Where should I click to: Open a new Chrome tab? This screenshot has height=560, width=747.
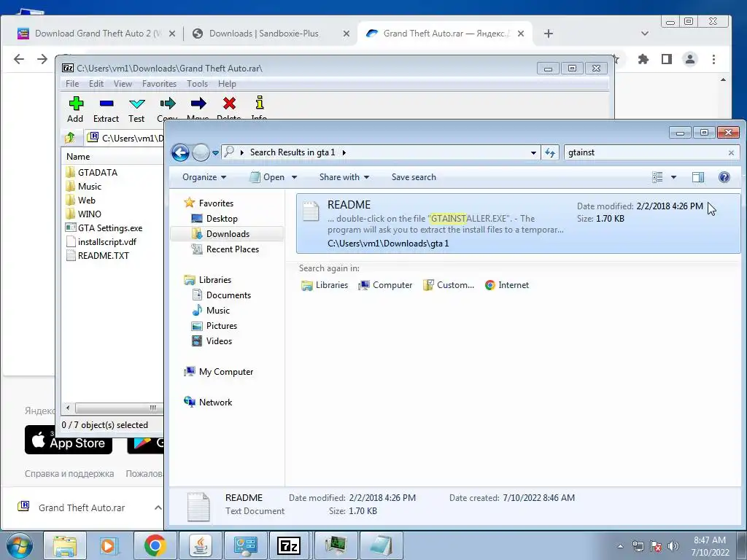click(549, 34)
